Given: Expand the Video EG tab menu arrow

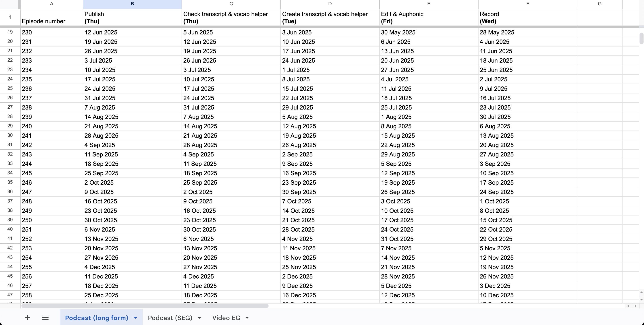Looking at the screenshot, I should point(247,318).
